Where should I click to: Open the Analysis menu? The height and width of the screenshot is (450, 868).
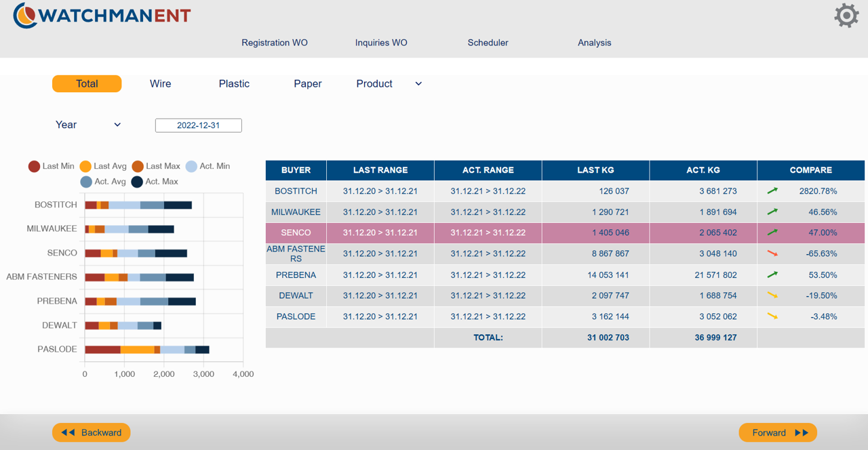tap(595, 43)
